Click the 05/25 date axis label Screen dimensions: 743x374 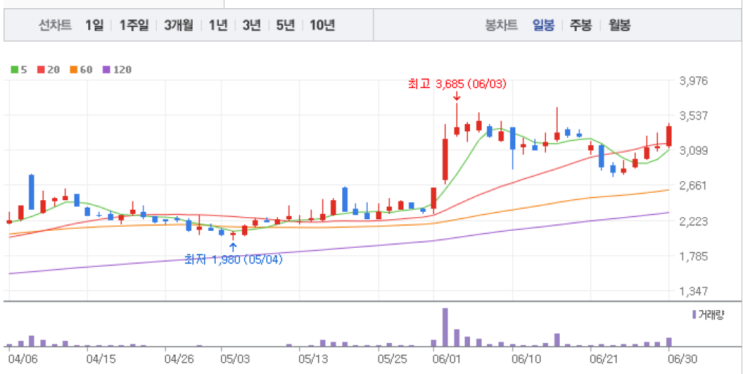pos(391,360)
